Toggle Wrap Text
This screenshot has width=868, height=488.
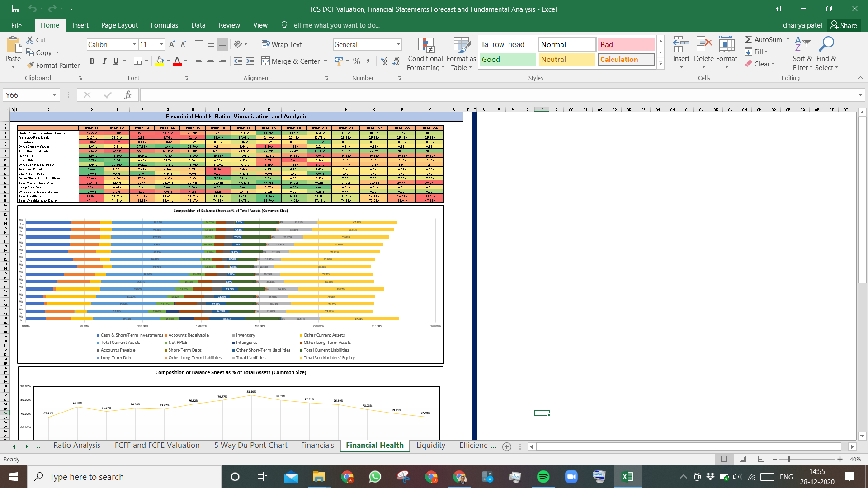tap(282, 44)
